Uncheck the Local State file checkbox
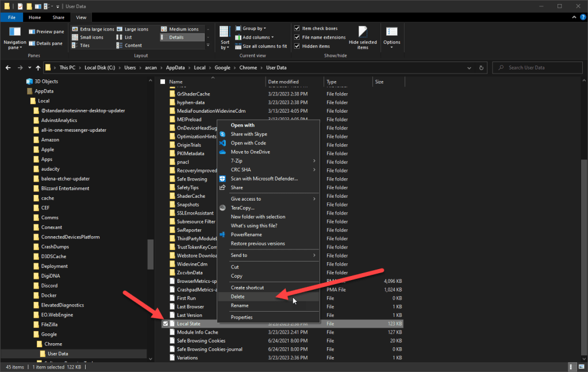 point(166,324)
